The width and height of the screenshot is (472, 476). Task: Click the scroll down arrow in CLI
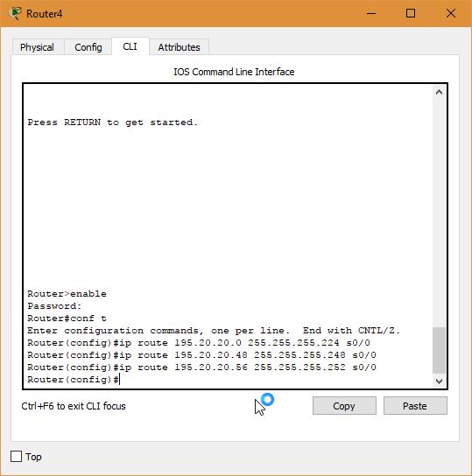click(439, 381)
